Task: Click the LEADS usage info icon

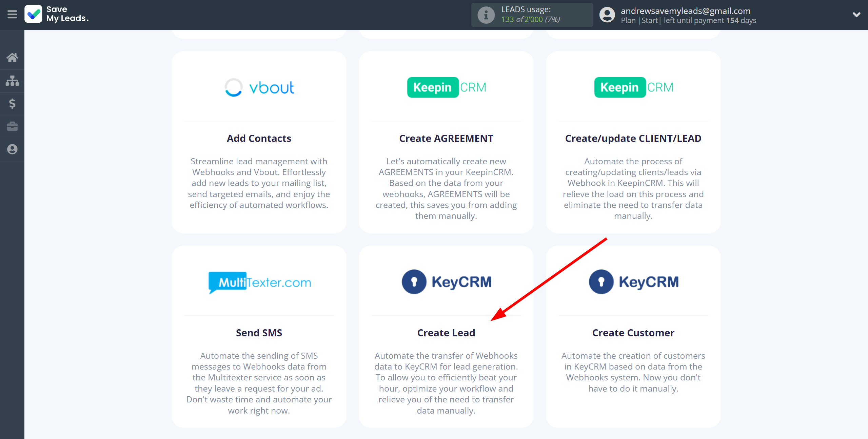Action: [x=486, y=15]
